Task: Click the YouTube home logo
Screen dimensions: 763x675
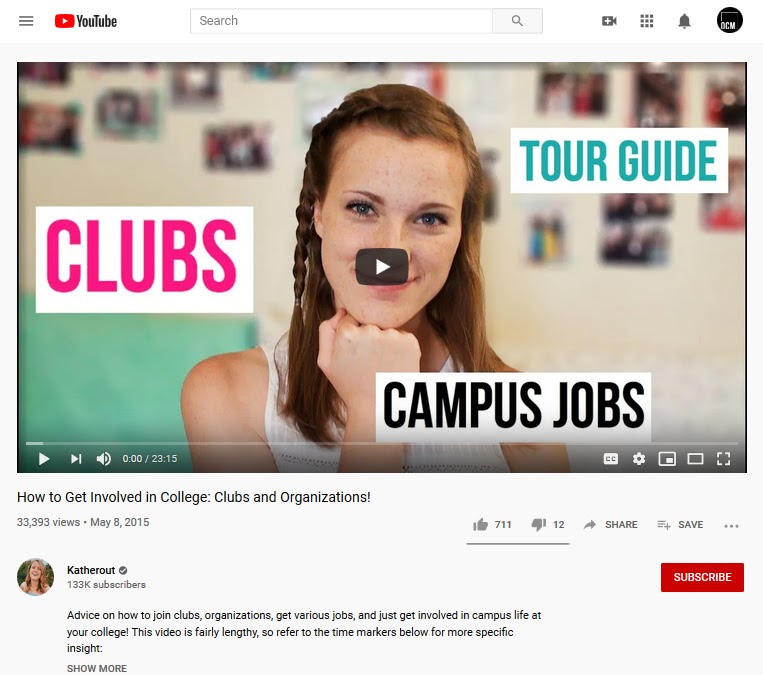Action: pyautogui.click(x=86, y=21)
